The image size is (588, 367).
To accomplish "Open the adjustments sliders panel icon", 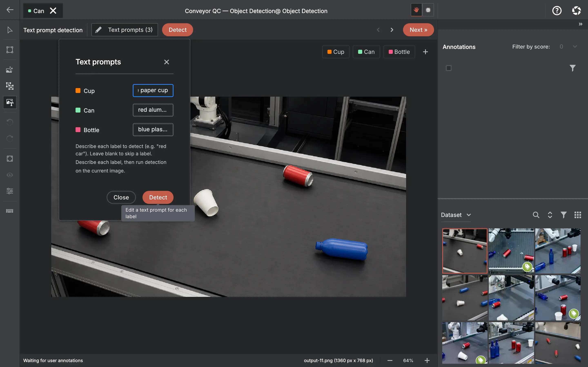I will pos(10,191).
